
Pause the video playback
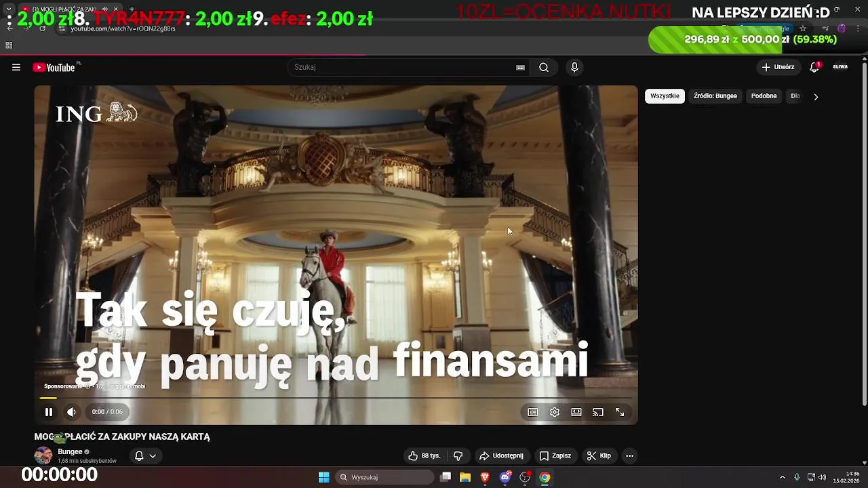[49, 412]
